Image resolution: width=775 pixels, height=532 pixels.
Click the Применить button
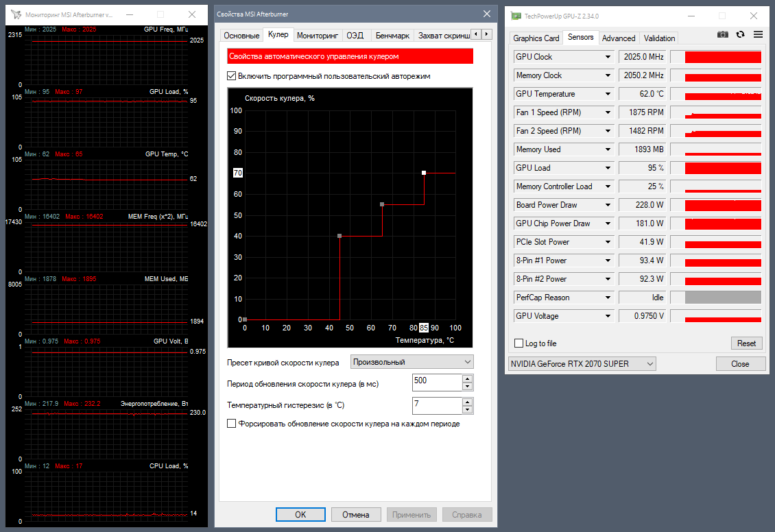coord(412,515)
